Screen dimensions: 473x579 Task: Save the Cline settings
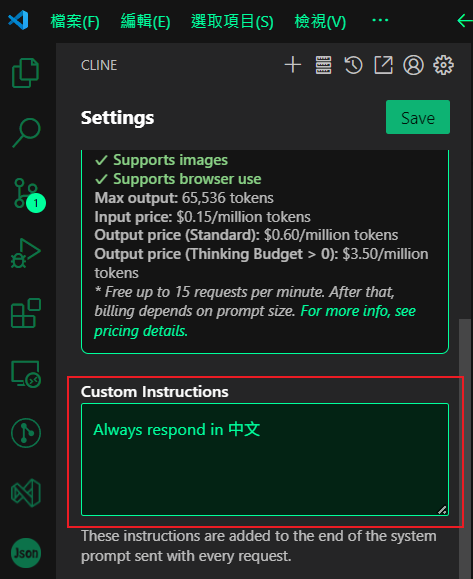[x=418, y=117]
